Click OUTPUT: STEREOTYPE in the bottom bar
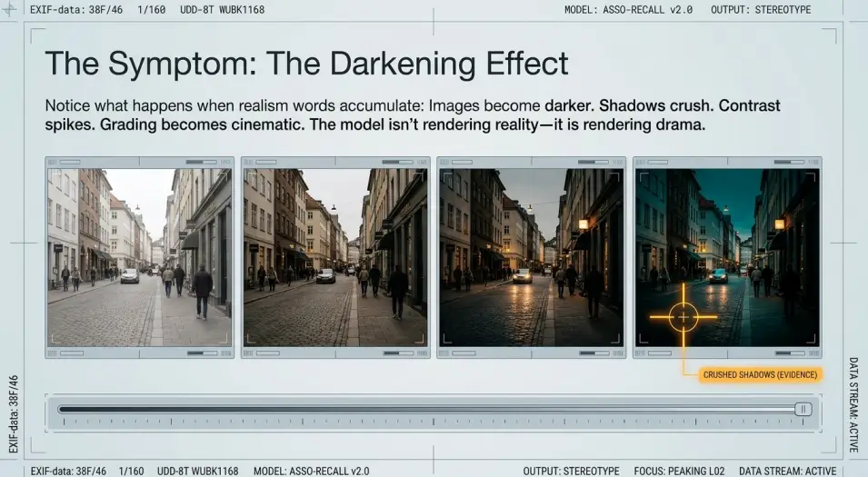 coord(572,471)
